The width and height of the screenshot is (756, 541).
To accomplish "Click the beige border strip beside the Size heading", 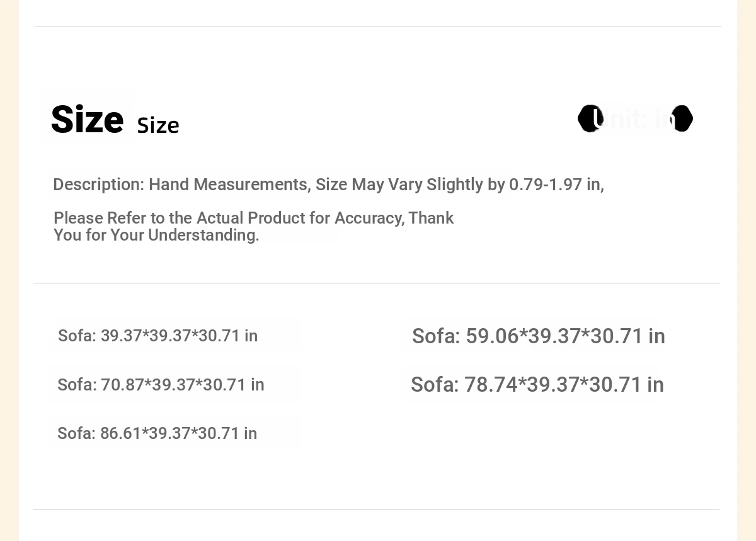I will [9, 119].
